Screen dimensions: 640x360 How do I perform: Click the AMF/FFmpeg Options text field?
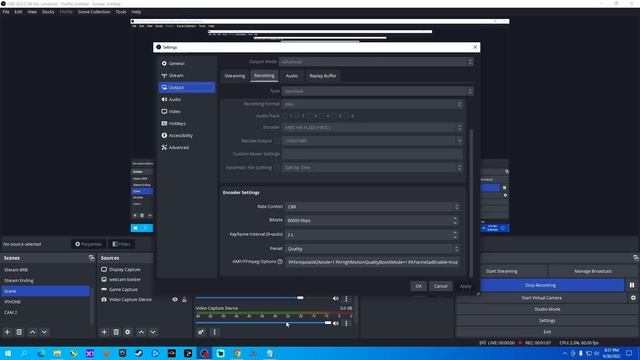(x=372, y=262)
